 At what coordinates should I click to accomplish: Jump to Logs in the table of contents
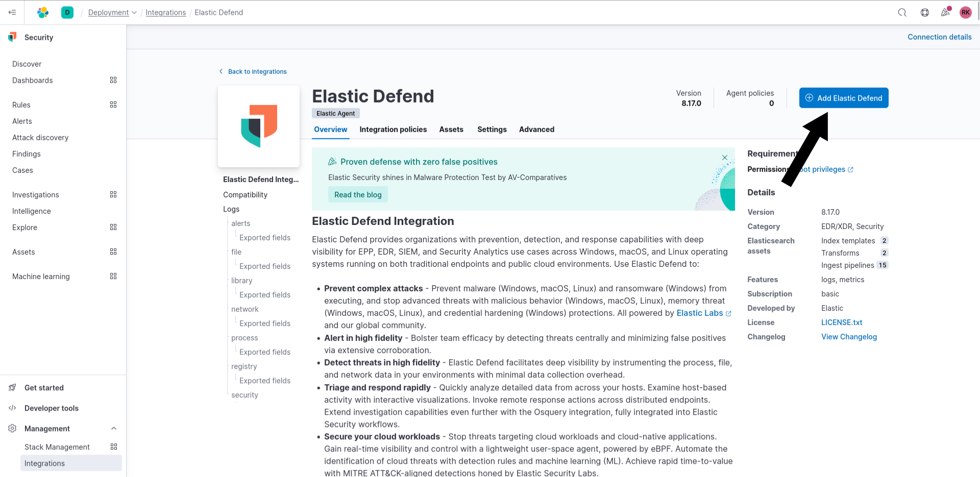231,209
